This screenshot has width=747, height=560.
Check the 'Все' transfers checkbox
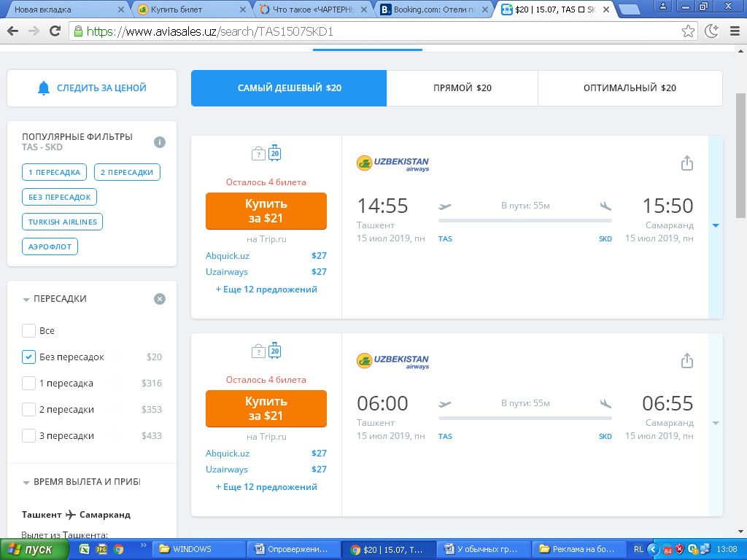click(29, 331)
